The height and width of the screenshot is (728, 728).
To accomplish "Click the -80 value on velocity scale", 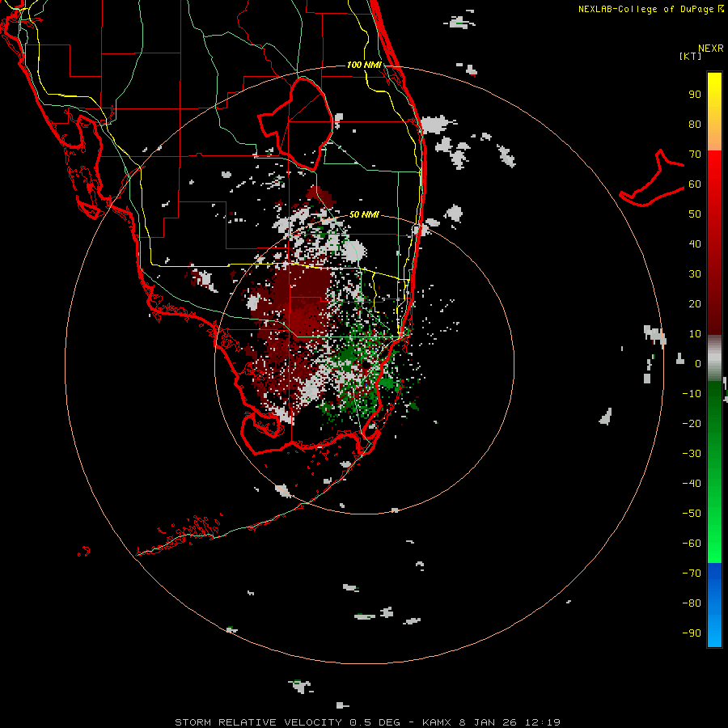I will (692, 603).
